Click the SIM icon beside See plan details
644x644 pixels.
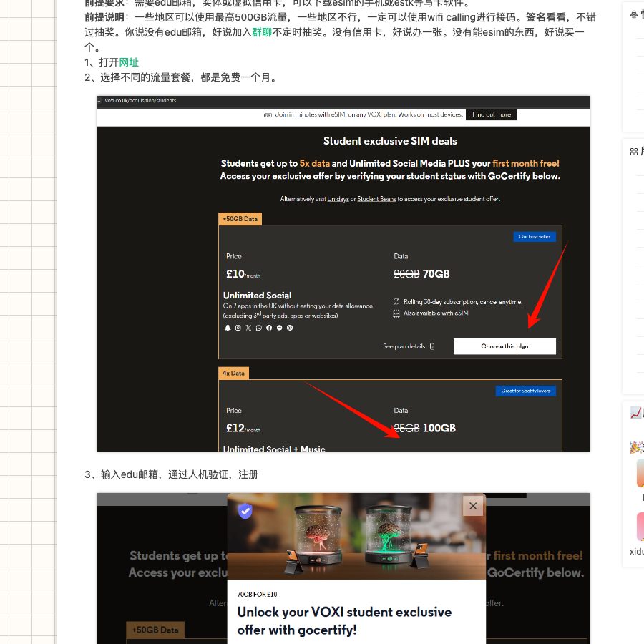click(x=431, y=346)
